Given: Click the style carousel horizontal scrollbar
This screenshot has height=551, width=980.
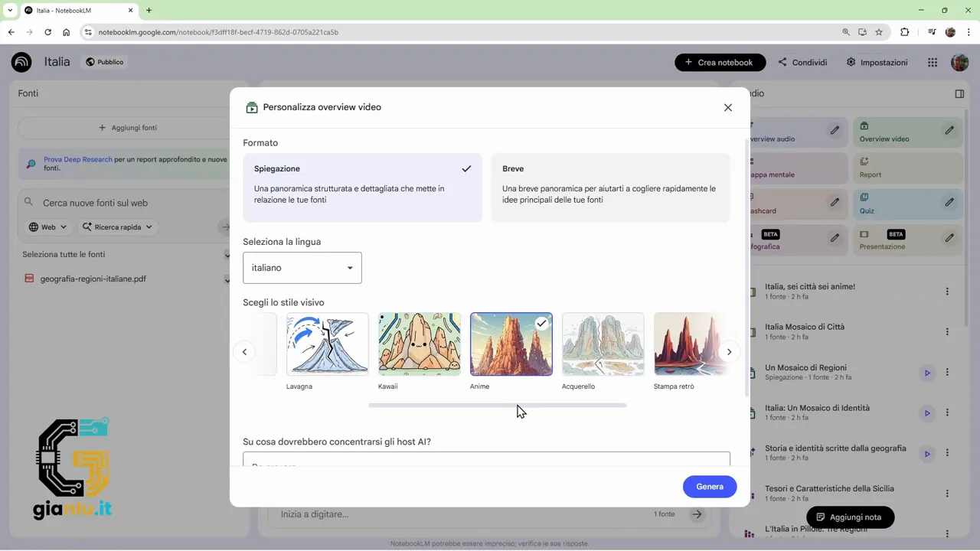Looking at the screenshot, I should click(x=498, y=406).
